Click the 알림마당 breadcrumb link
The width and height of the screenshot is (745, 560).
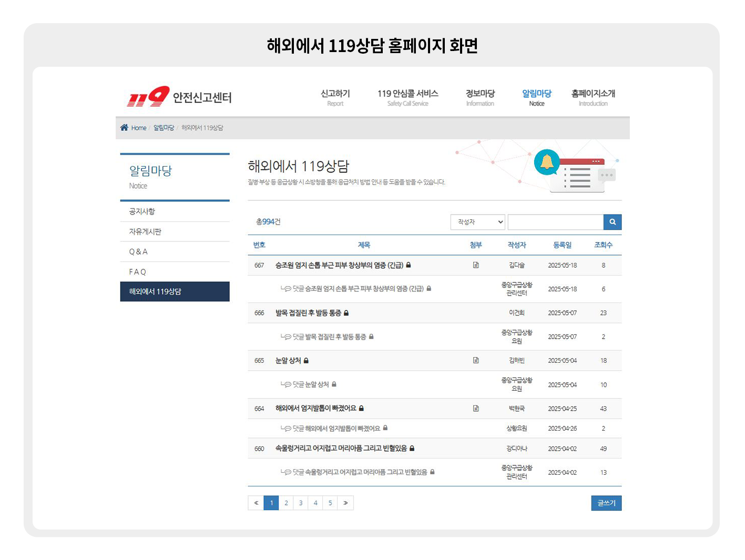tap(164, 128)
